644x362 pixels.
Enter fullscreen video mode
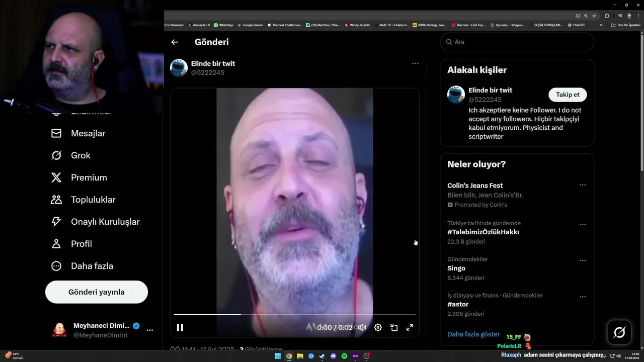pos(410,327)
